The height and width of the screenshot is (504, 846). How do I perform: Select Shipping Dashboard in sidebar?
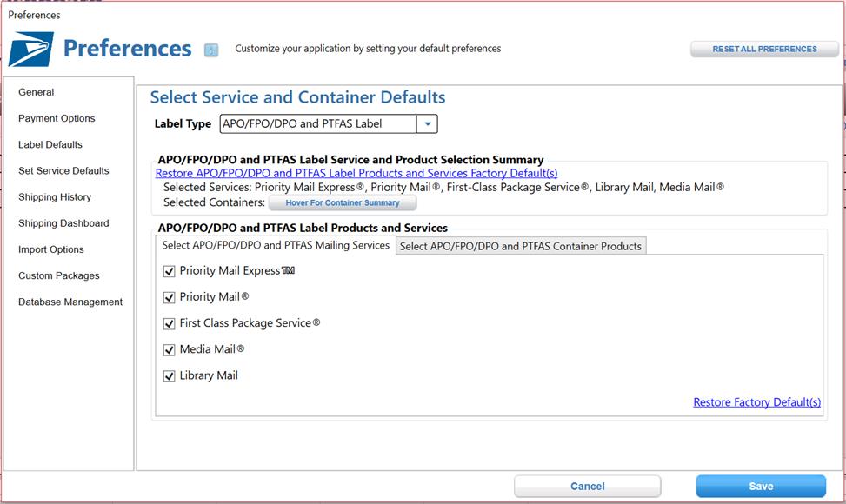pos(63,223)
